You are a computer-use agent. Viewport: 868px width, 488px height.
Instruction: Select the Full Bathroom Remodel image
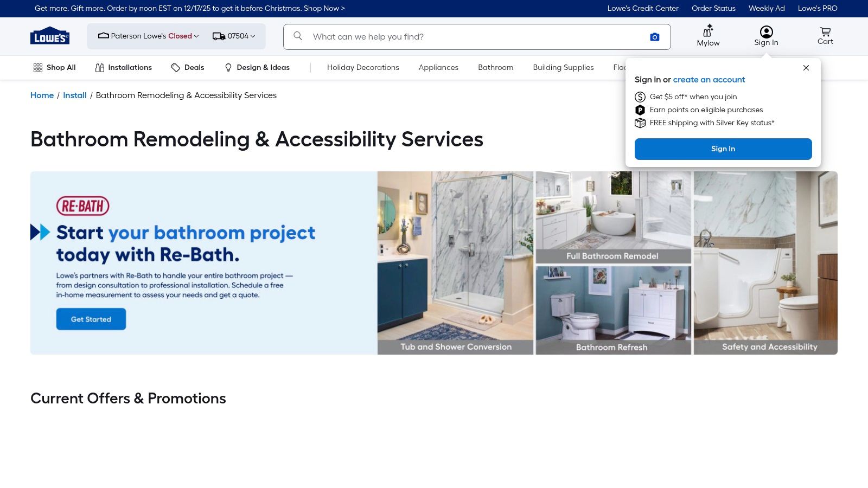613,217
